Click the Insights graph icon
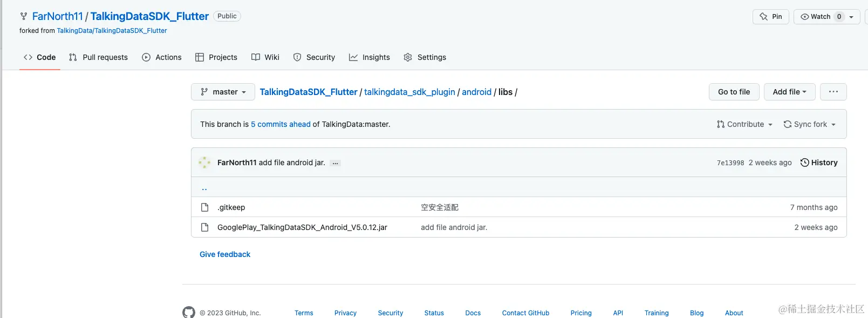The image size is (868, 318). pos(353,57)
